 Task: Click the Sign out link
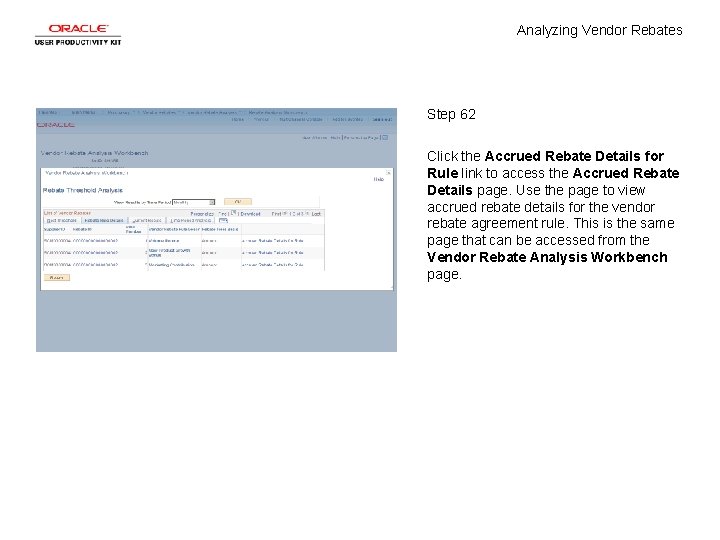pos(382,119)
